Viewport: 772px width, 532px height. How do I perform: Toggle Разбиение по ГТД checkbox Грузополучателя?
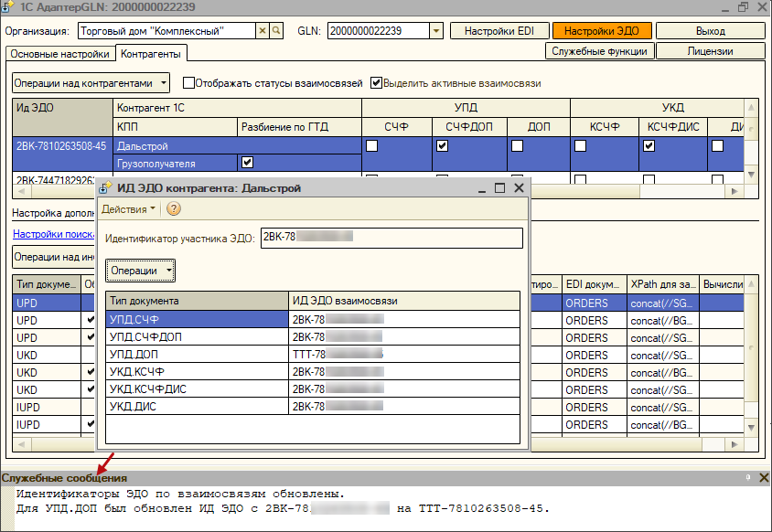tap(248, 163)
